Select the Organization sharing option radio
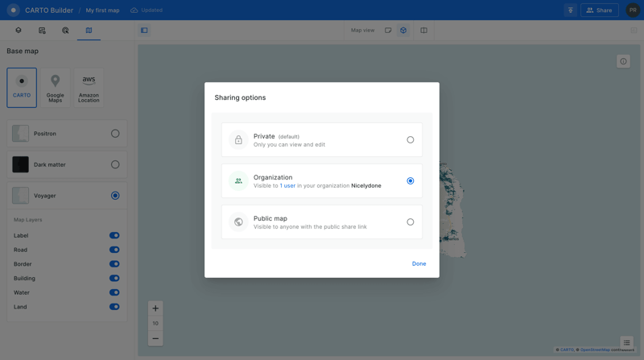 click(411, 181)
